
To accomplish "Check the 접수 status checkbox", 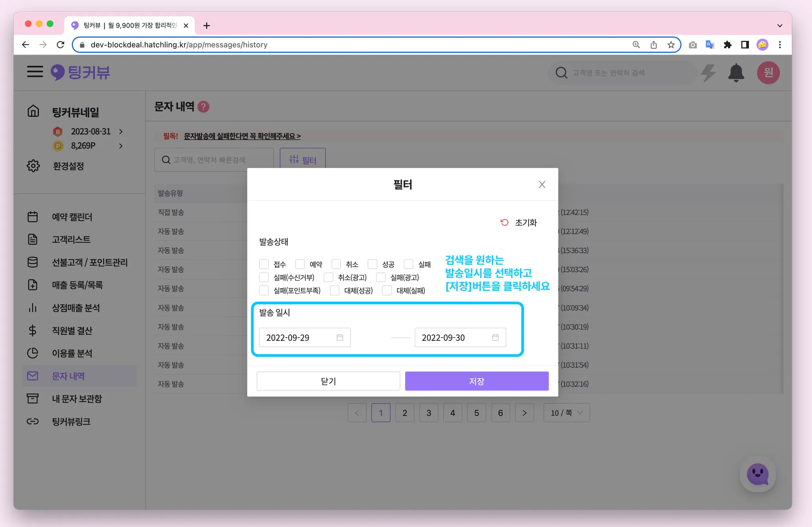I will tap(264, 264).
